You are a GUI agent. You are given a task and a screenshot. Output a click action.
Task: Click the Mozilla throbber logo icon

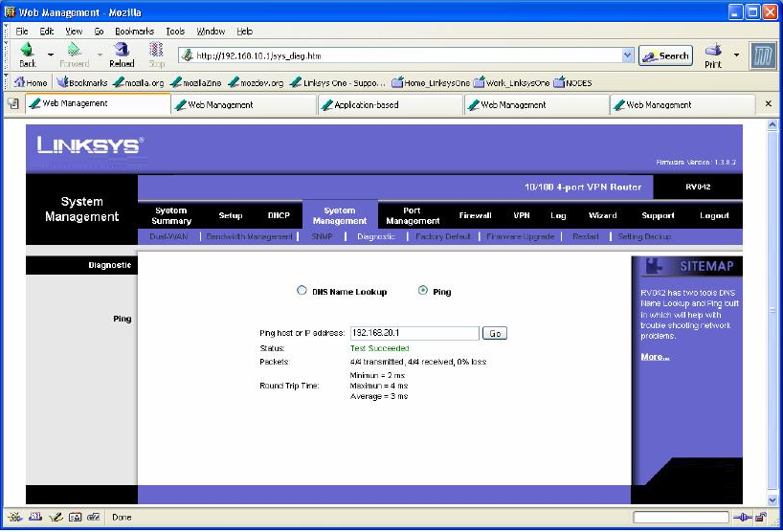tap(763, 55)
